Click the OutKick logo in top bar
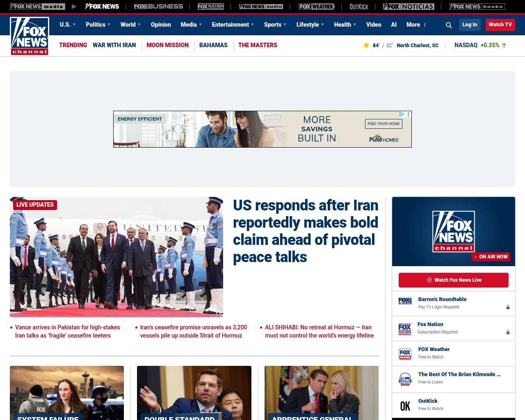 pos(359,7)
